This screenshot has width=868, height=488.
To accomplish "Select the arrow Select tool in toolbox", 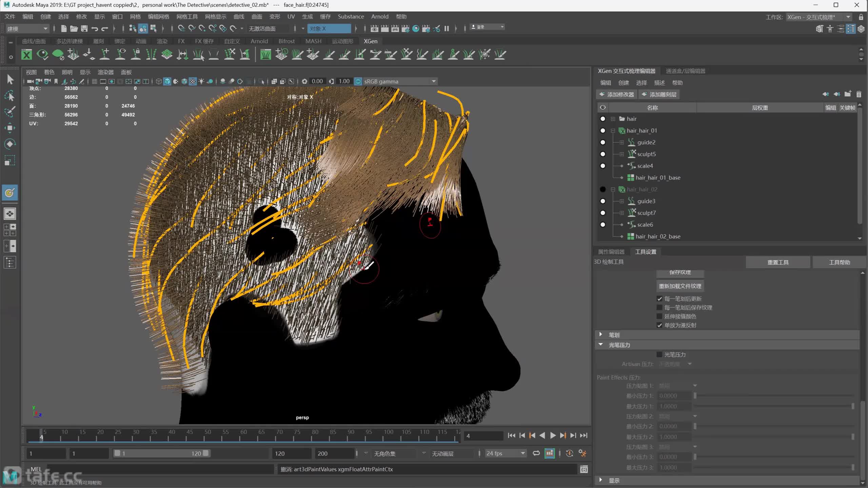I will coord(10,79).
